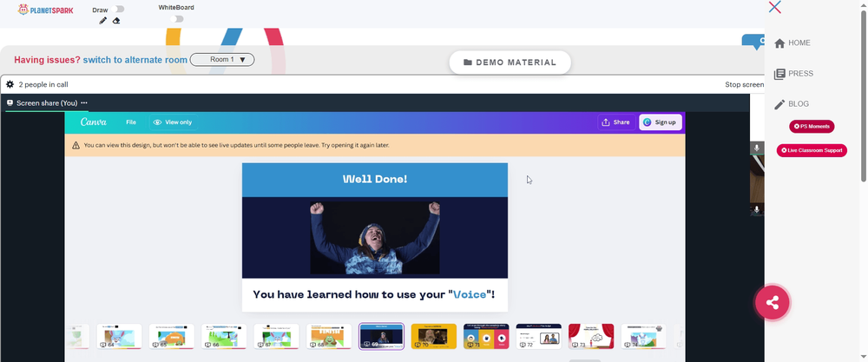
Task: Click the Well Done! slide heading
Action: tap(375, 180)
